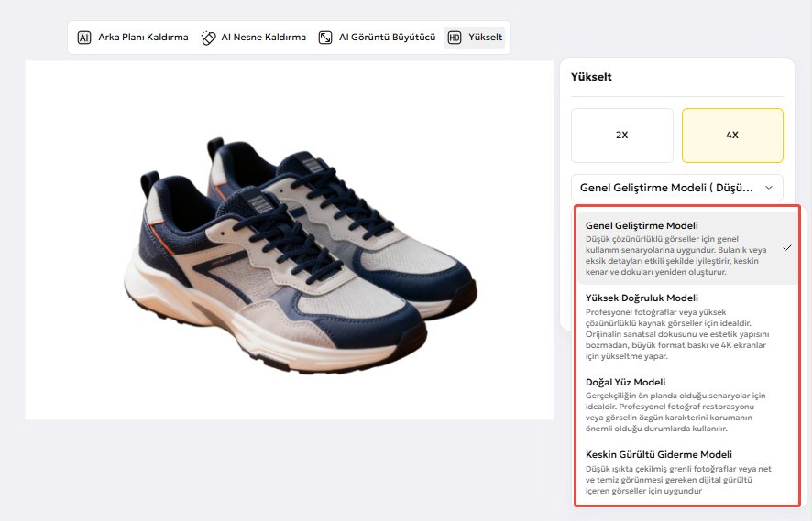Open the Genel Geliştirme Modeli combo box
This screenshot has width=812, height=521.
[677, 188]
